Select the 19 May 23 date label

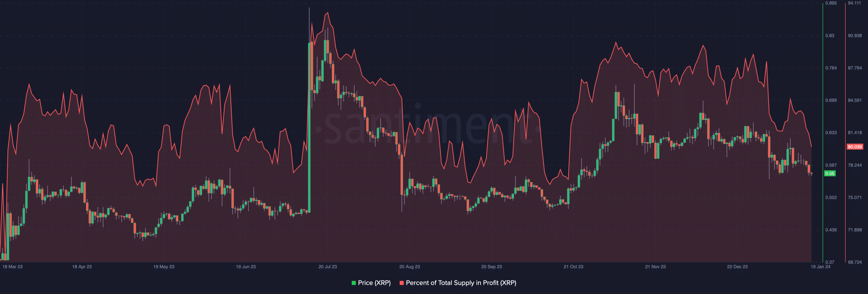(x=164, y=267)
